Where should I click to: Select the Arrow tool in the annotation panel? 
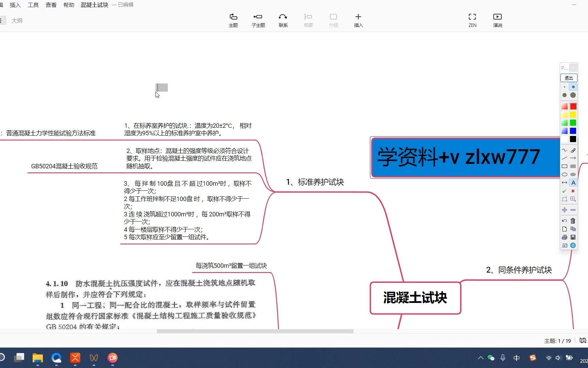tap(574, 157)
